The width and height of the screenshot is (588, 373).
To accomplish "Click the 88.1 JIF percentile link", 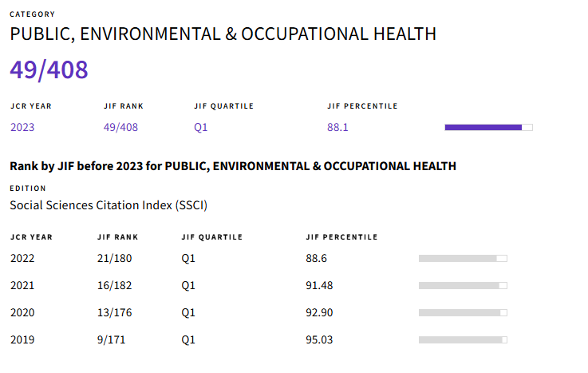I will click(x=337, y=127).
